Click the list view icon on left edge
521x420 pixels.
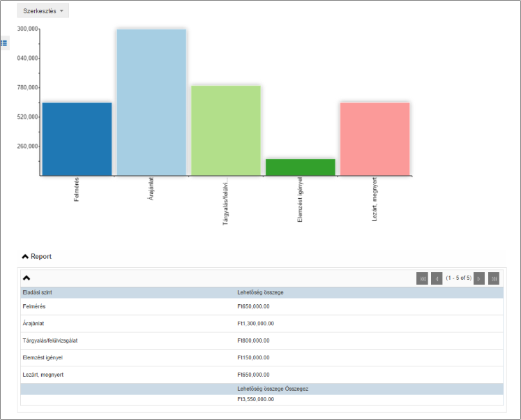point(4,43)
